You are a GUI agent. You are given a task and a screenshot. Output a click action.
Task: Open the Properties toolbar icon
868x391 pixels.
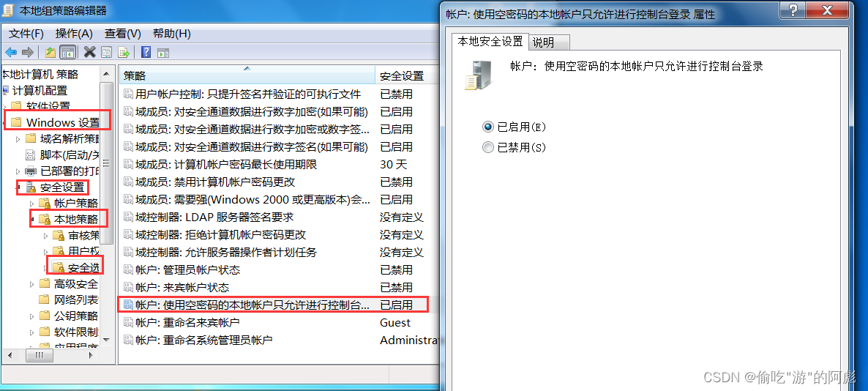pos(106,53)
